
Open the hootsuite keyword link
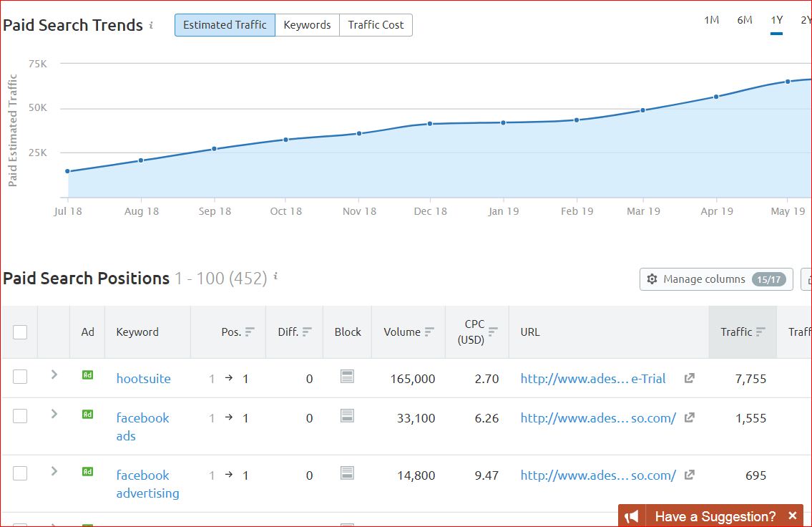[144, 378]
